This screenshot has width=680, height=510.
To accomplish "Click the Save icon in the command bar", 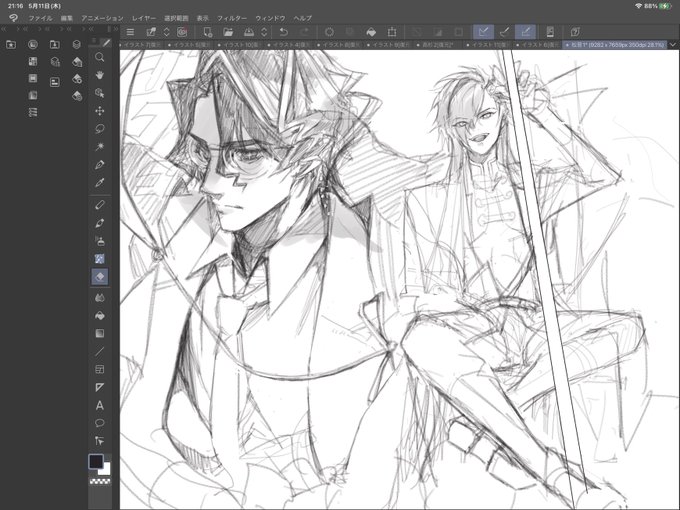I will pos(249,32).
